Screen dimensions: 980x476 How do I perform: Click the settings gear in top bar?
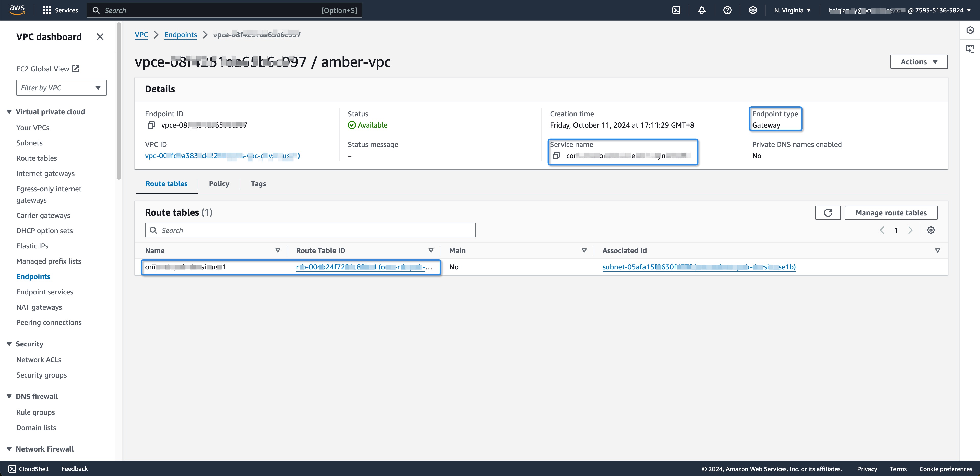click(x=752, y=10)
